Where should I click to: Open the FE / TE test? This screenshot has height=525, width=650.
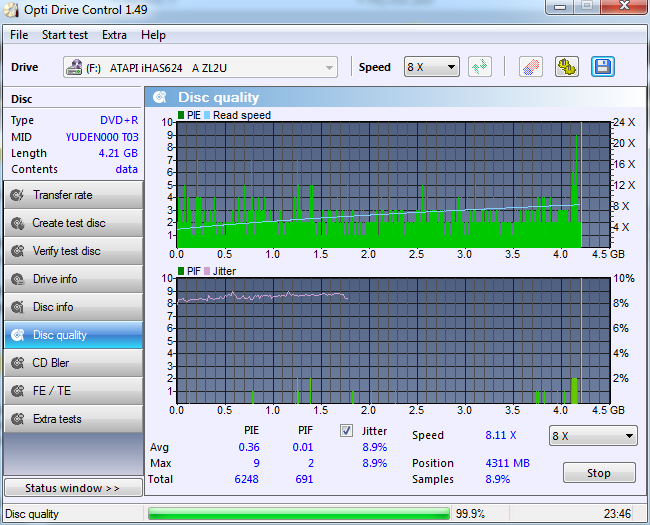pyautogui.click(x=73, y=391)
